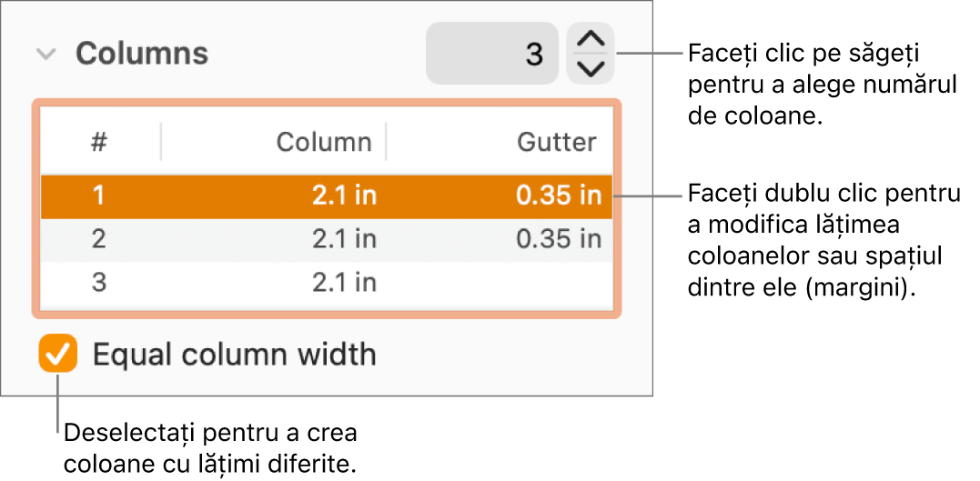Click row 2 gutter value 0.35 in
Screen dimensions: 980x481
click(x=558, y=239)
